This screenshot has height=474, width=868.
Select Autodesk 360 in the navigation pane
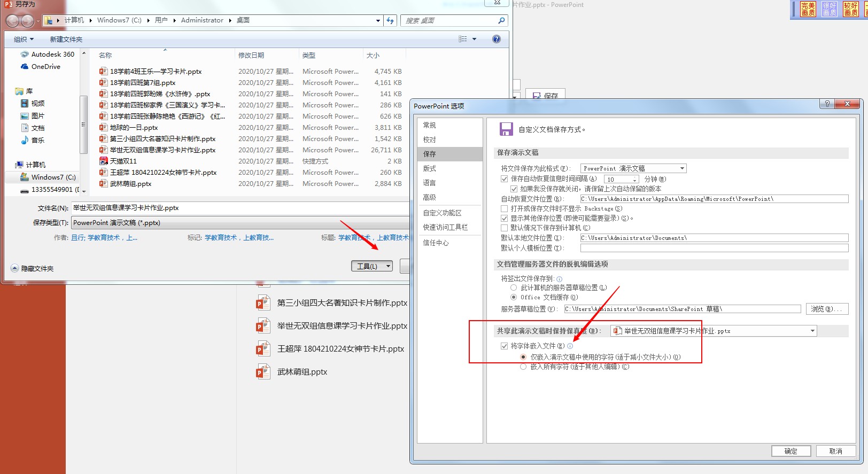click(47, 54)
